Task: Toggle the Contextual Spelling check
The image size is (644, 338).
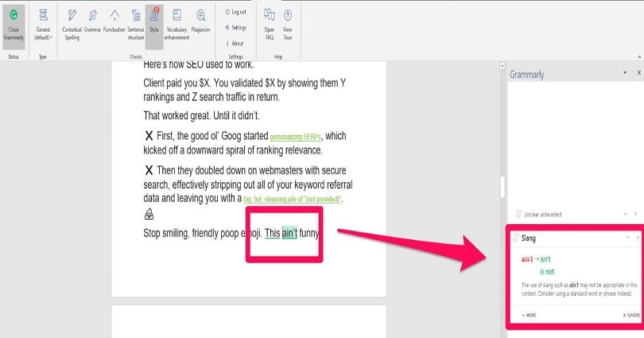Action: [72, 27]
